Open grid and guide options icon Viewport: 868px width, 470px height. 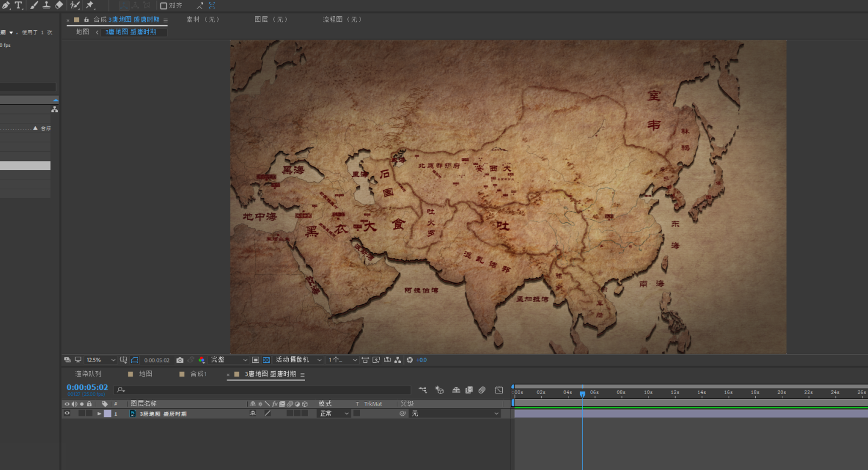pos(124,360)
